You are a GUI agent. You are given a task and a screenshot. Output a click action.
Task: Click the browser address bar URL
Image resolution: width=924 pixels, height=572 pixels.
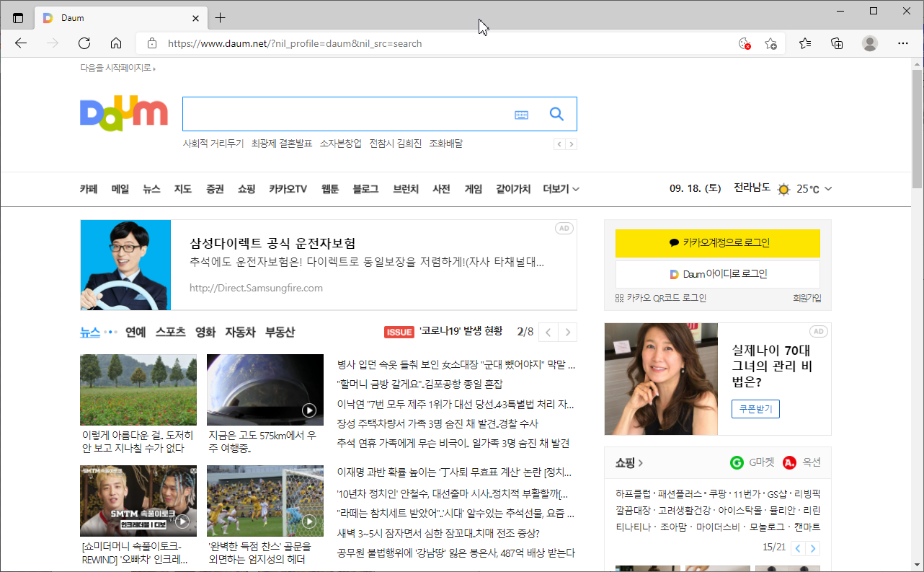click(x=295, y=43)
